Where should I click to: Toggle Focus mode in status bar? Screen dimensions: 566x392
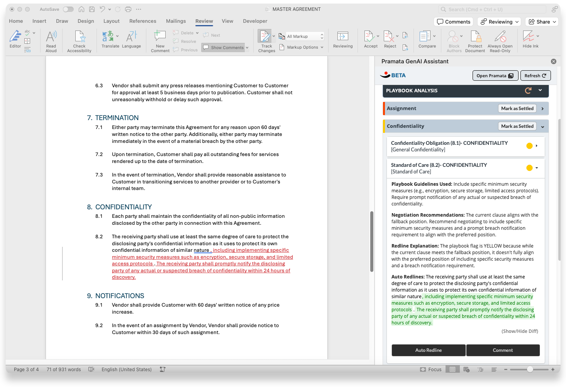431,370
